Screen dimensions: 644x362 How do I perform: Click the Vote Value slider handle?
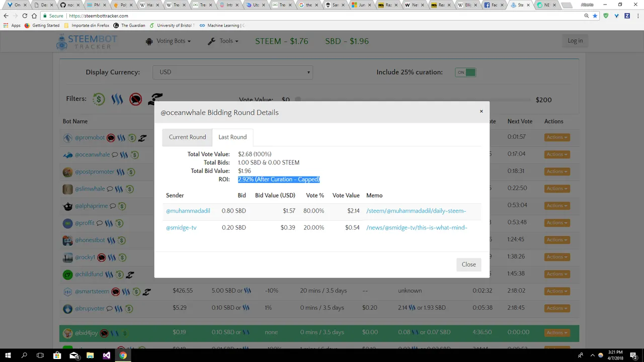pos(297,100)
